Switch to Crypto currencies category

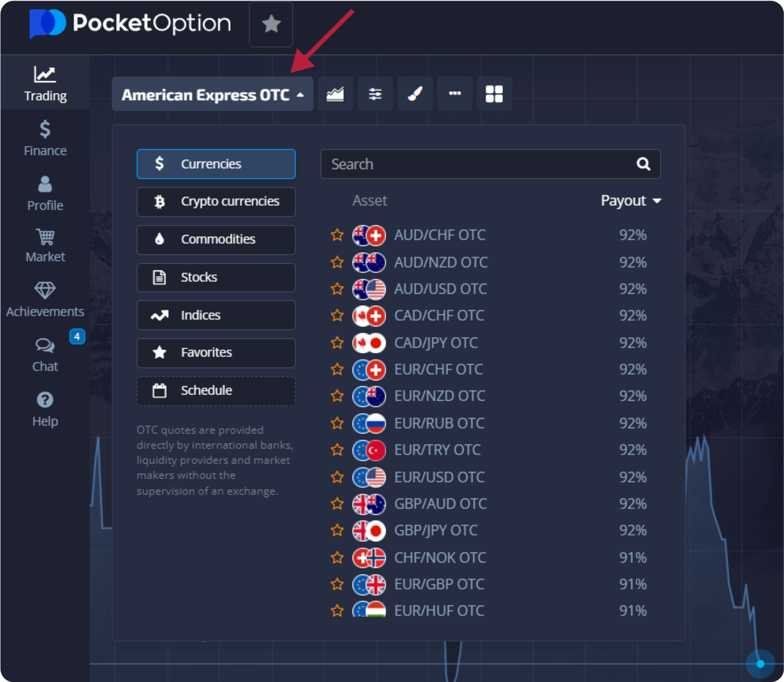pyautogui.click(x=216, y=202)
